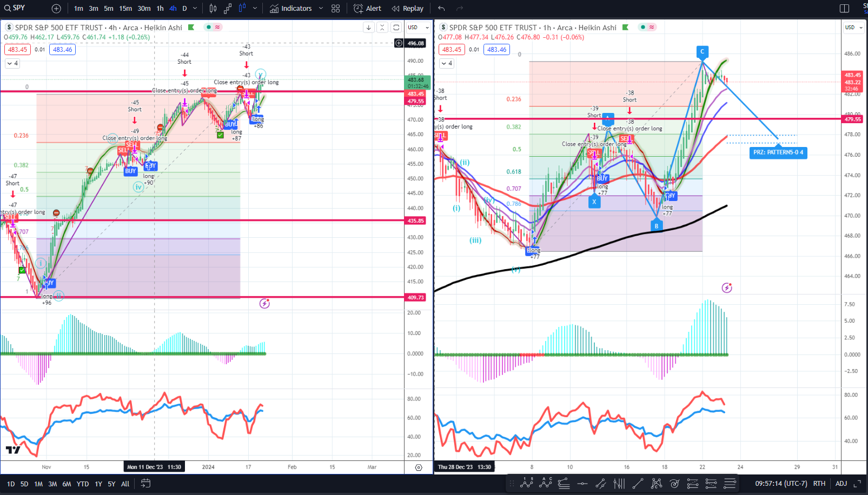Select the 3M date range
The image size is (868, 495).
(x=52, y=484)
